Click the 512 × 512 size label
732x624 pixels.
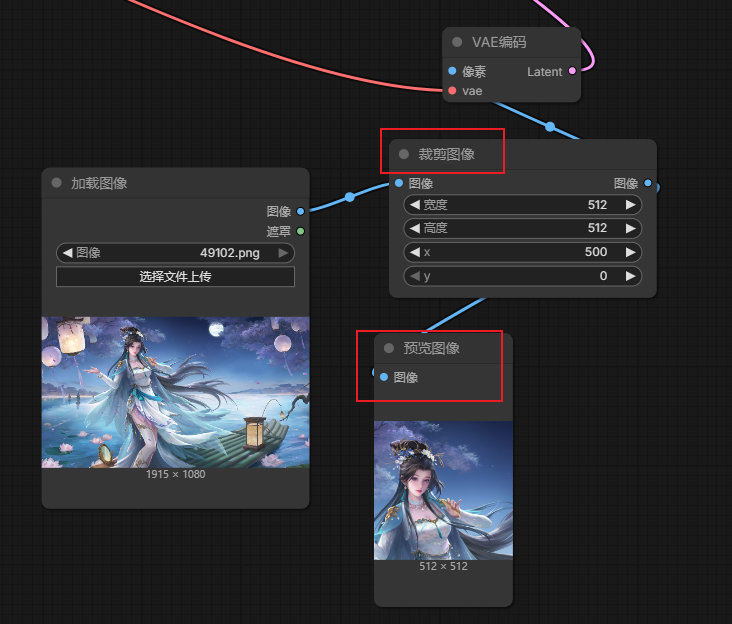click(x=443, y=566)
